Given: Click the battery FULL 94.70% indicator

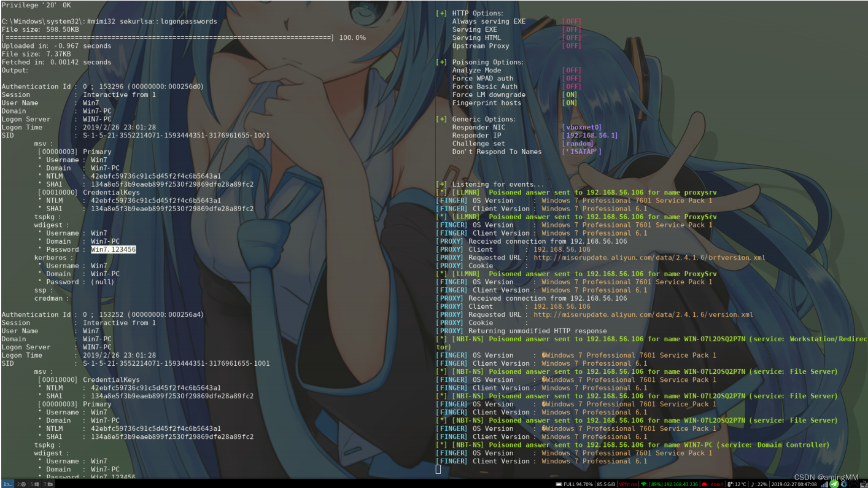Looking at the screenshot, I should [x=575, y=484].
